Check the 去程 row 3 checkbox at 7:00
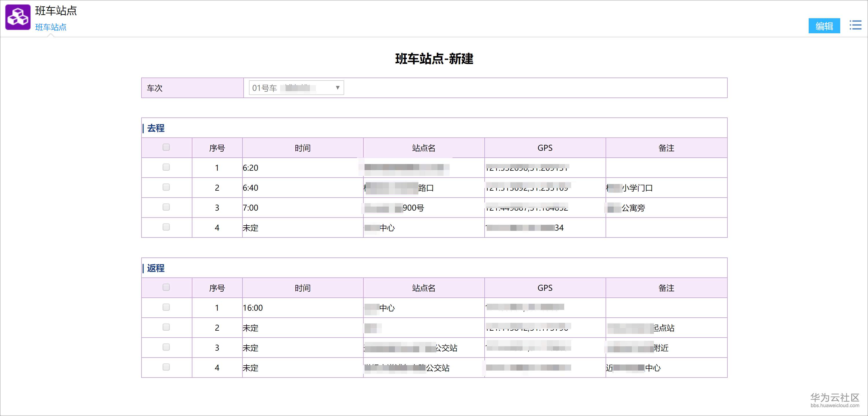 click(x=166, y=207)
